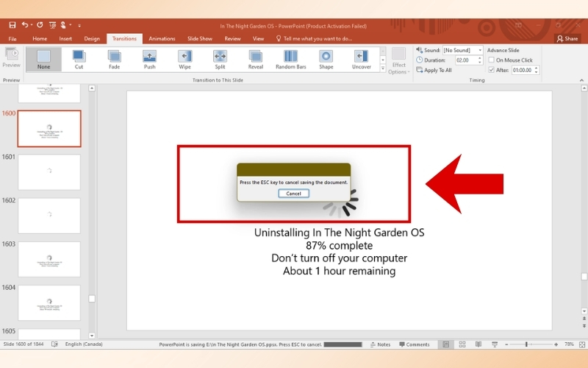This screenshot has height=368, width=588.
Task: Open the Comments pane
Action: (415, 344)
